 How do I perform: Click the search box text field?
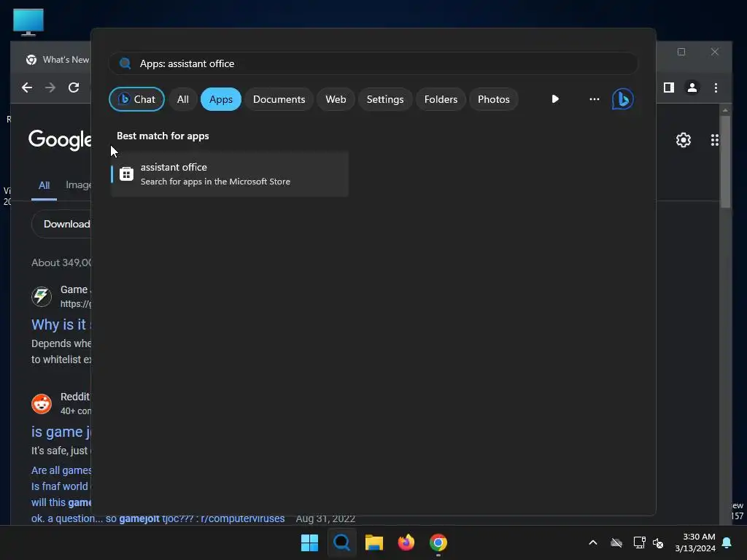373,63
